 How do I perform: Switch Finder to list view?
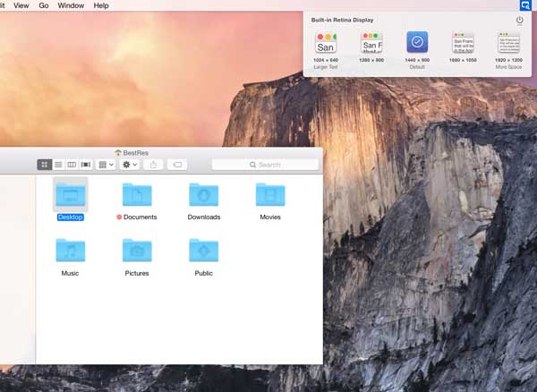click(x=58, y=165)
